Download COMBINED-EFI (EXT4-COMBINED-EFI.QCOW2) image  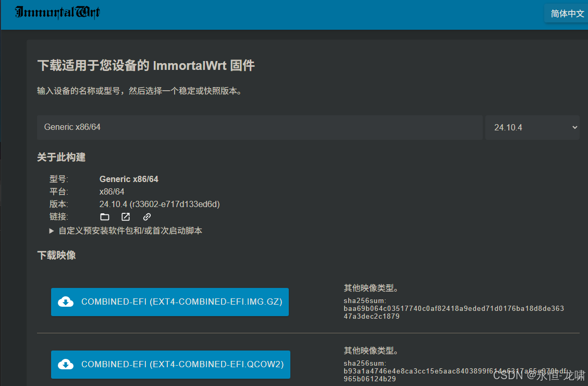[170, 365]
